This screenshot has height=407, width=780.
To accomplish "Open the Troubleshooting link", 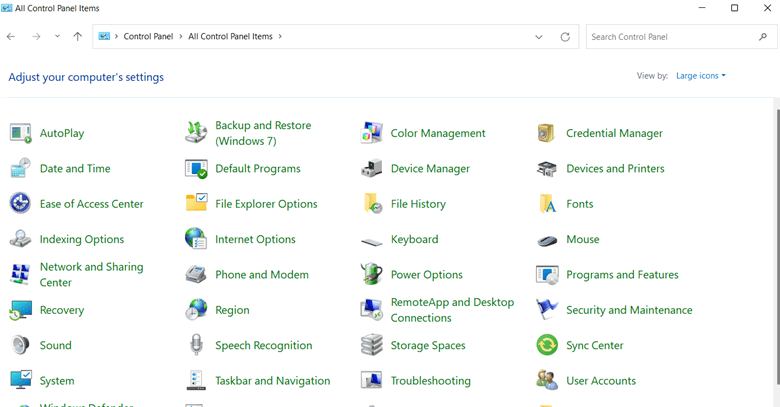I will pyautogui.click(x=430, y=381).
